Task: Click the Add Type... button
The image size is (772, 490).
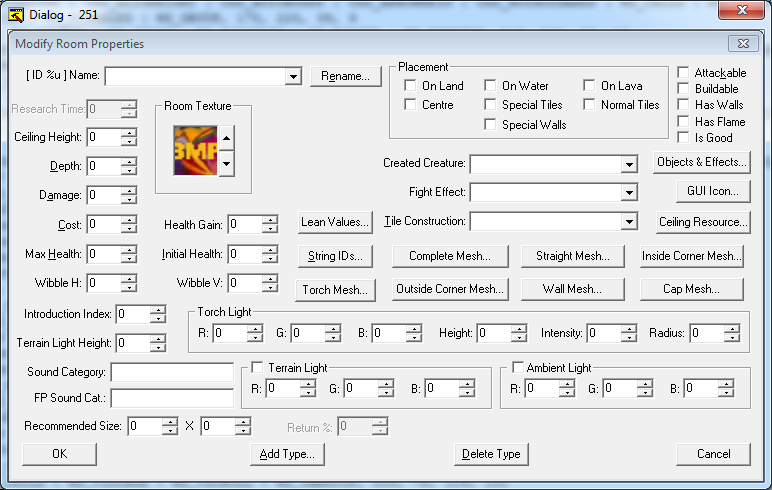Action: (x=288, y=454)
